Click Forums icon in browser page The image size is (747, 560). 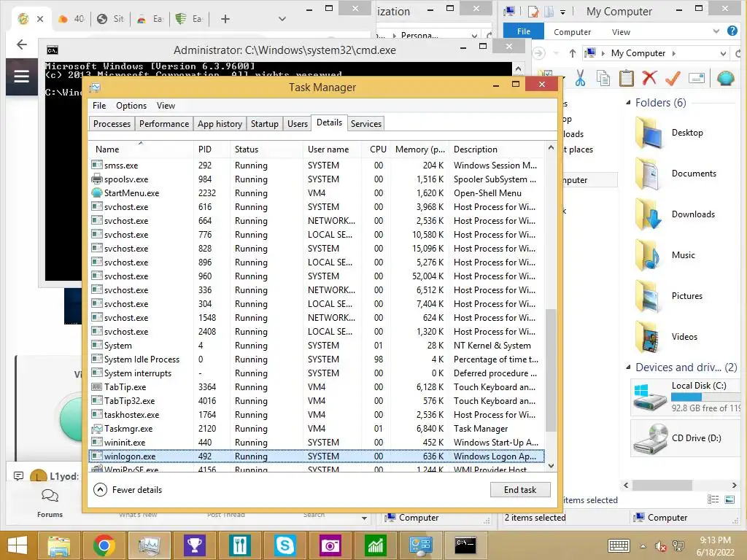[50, 503]
